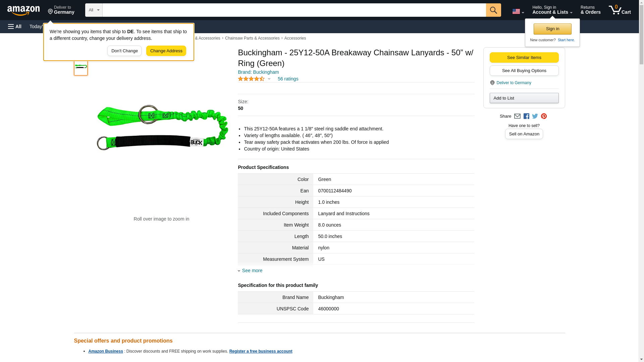Open the Accessories breadcrumb link
This screenshot has height=362, width=644.
[x=295, y=38]
